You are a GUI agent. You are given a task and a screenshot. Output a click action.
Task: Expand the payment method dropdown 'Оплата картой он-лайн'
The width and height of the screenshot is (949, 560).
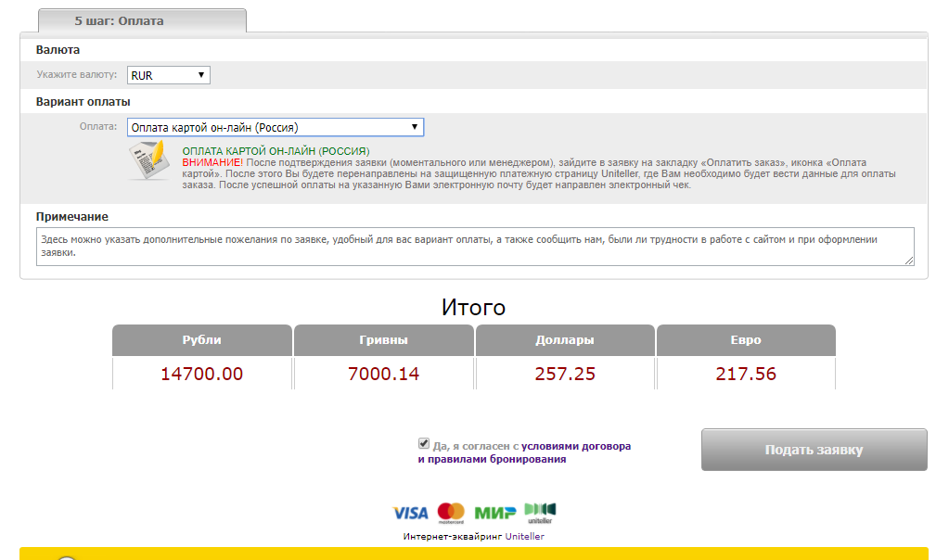pyautogui.click(x=276, y=127)
